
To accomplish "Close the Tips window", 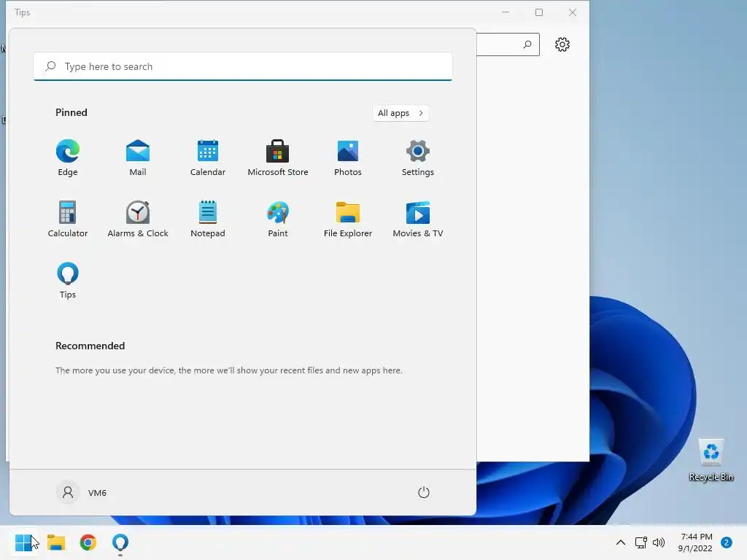I will [573, 12].
